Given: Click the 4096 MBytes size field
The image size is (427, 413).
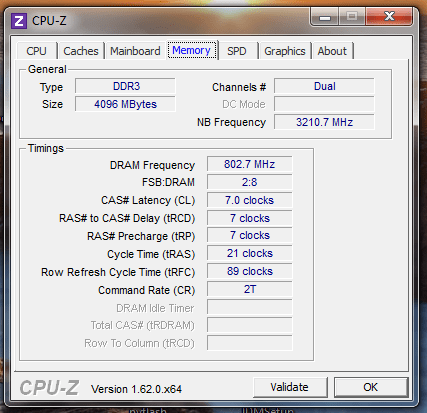Looking at the screenshot, I should click(125, 104).
